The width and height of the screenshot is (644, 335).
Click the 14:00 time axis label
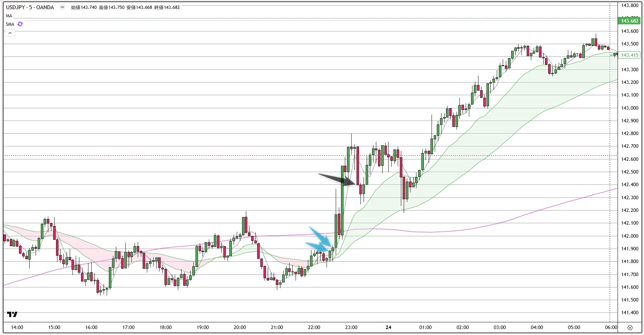point(17,327)
